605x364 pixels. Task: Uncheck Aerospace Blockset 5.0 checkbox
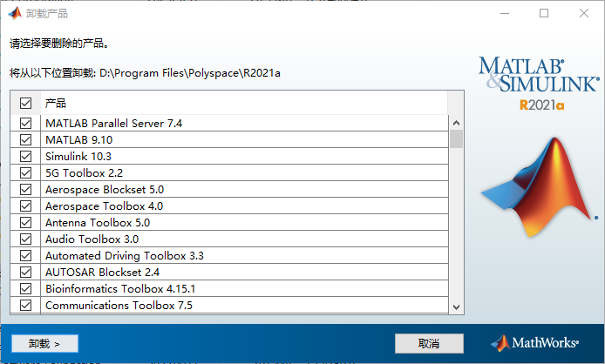point(26,189)
